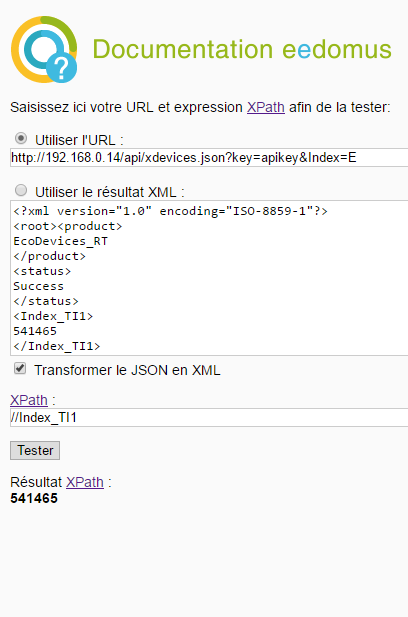408x617 pixels.
Task: Click the 'Transformer le JSON en XML' label text
Action: click(127, 370)
